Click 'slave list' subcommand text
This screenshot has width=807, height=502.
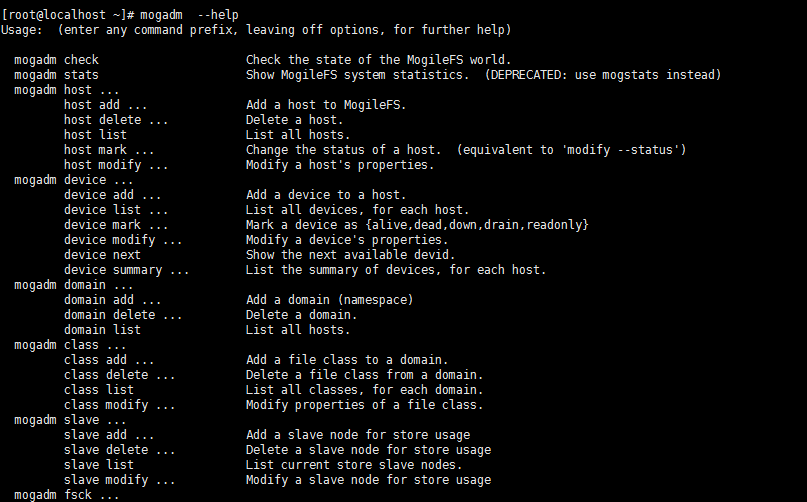point(98,465)
